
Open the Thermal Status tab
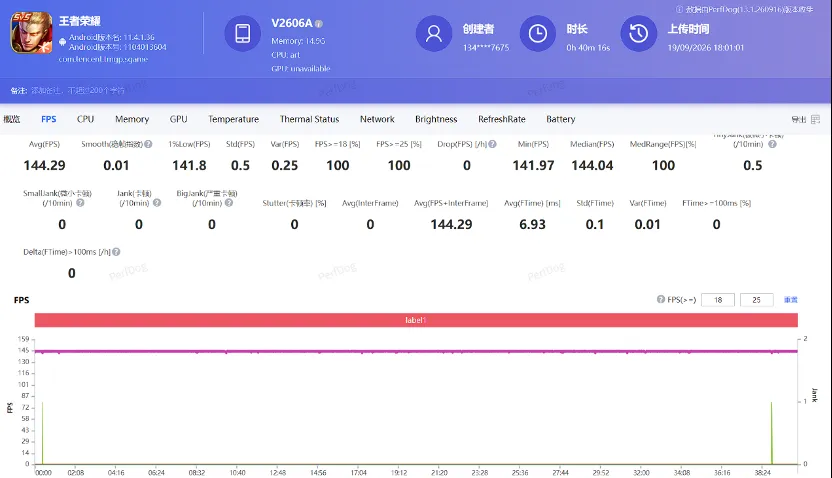[309, 119]
